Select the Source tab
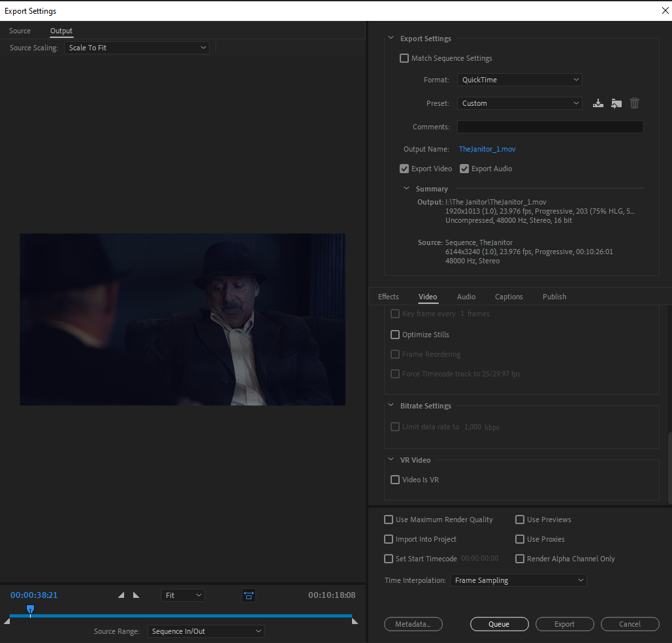Screen dimensions: 672x643 [x=20, y=31]
